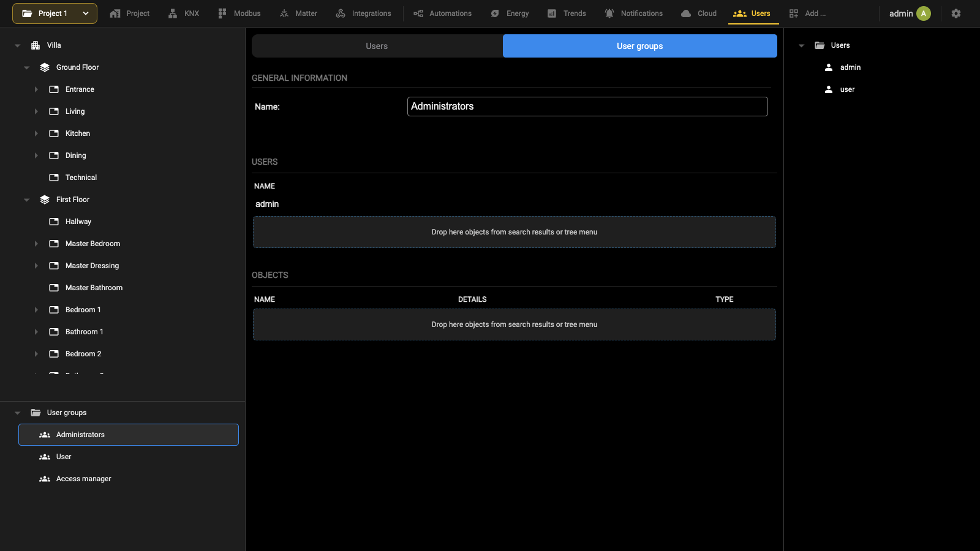The width and height of the screenshot is (980, 551).
Task: Open the Automations menu
Action: pos(442,13)
